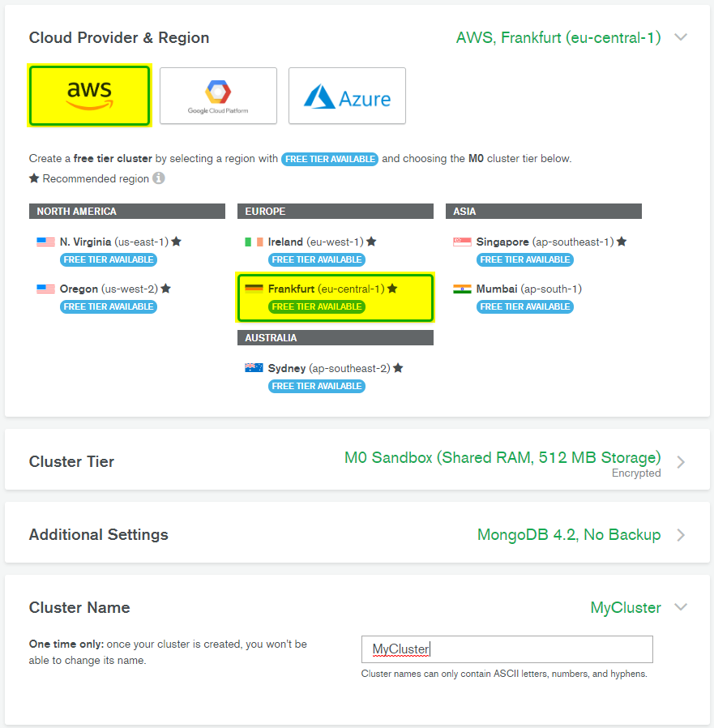Screen dimensions: 714x728
Task: Click the Singapore flag icon
Action: [462, 242]
